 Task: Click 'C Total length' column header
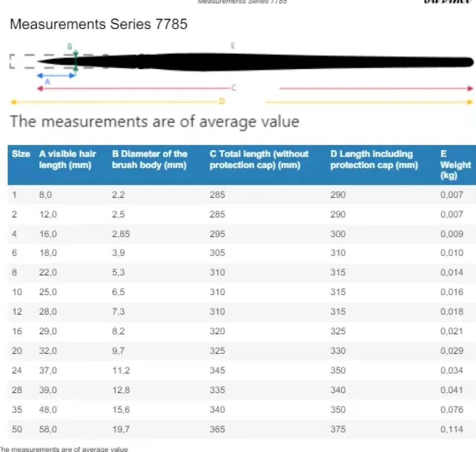(259, 159)
